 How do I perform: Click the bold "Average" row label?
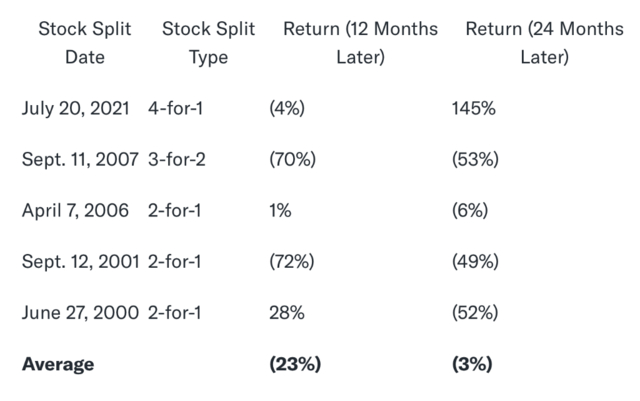(x=58, y=364)
